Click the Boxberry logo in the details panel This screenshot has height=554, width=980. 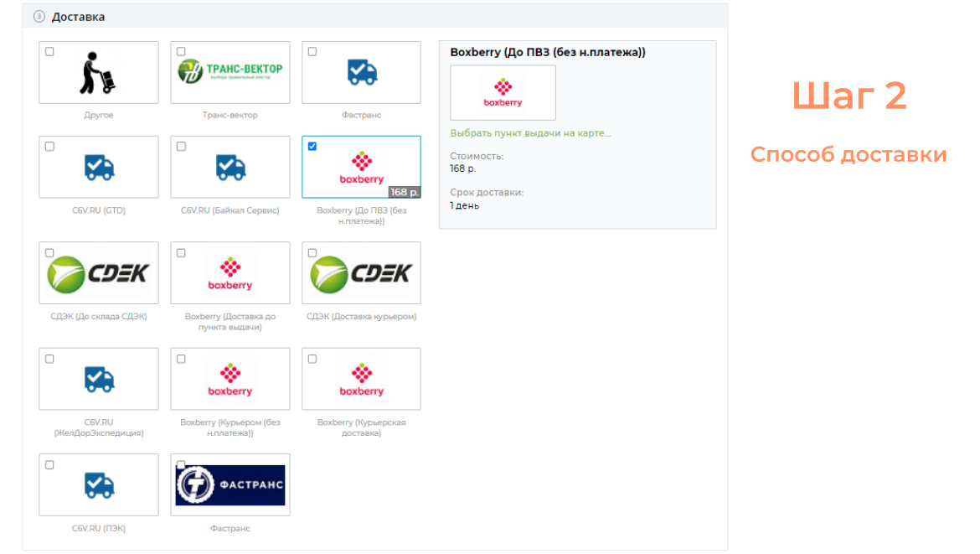[503, 93]
